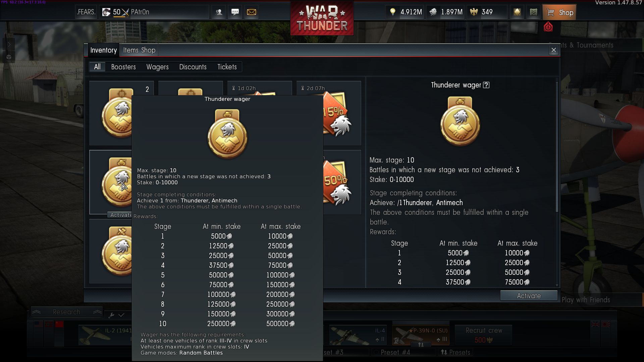Open the friends contacts icon
The width and height of the screenshot is (644, 362).
(x=219, y=12)
